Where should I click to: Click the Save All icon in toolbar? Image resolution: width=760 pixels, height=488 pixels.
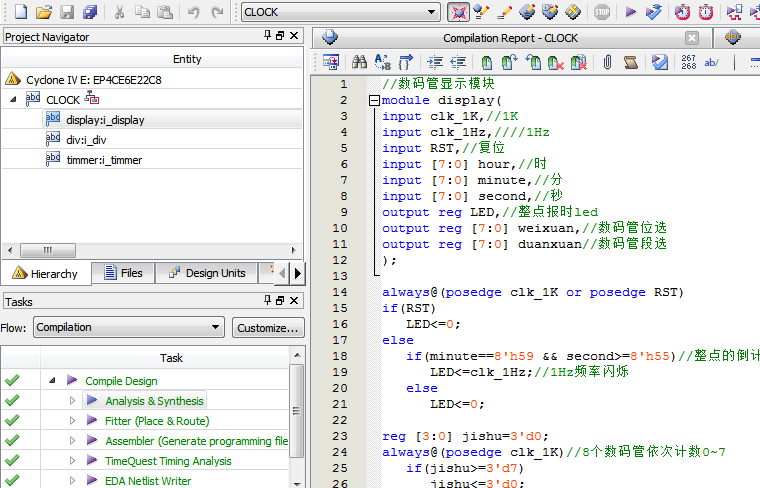tap(91, 12)
